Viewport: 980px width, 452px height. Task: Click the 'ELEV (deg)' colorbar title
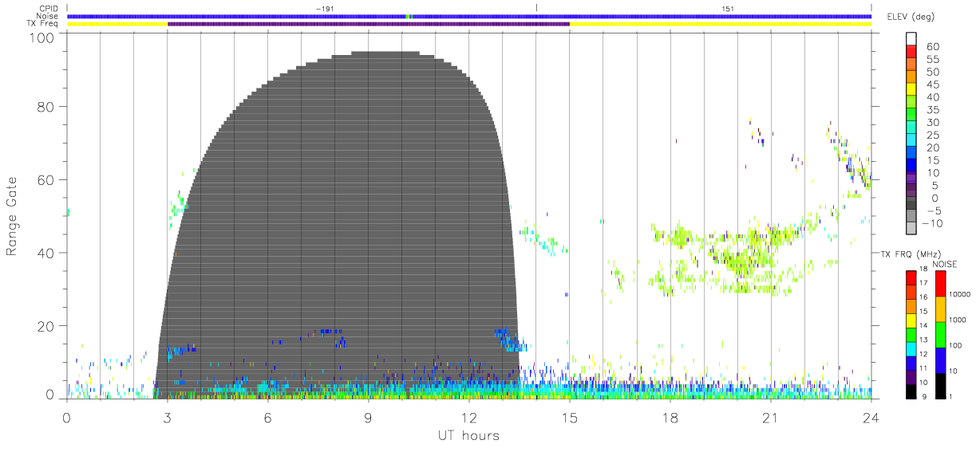click(x=911, y=17)
